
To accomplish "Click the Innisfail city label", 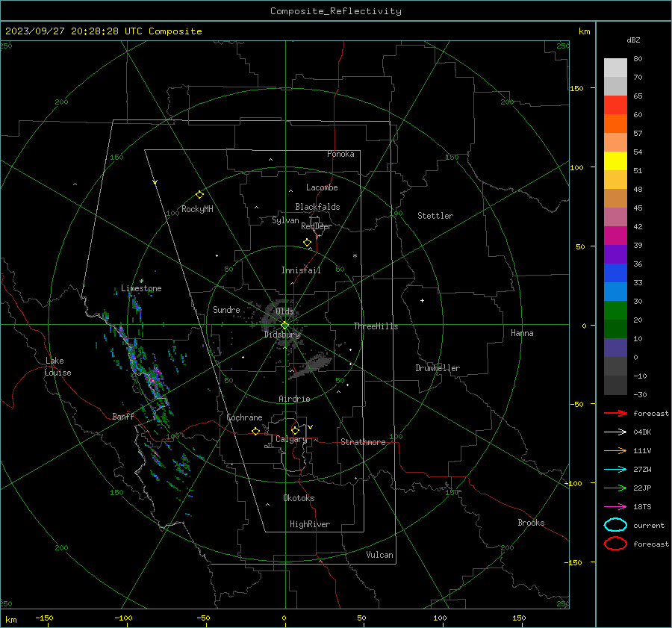I will tap(301, 270).
